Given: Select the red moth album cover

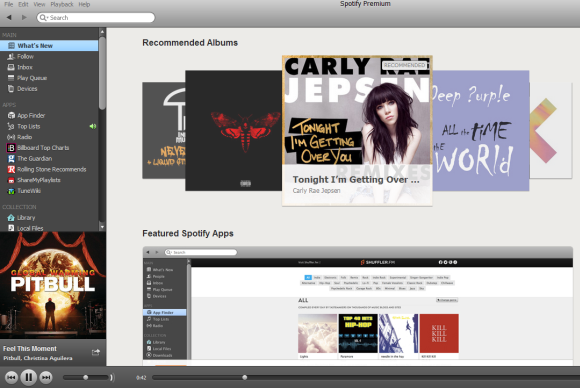Looking at the screenshot, I should (233, 131).
